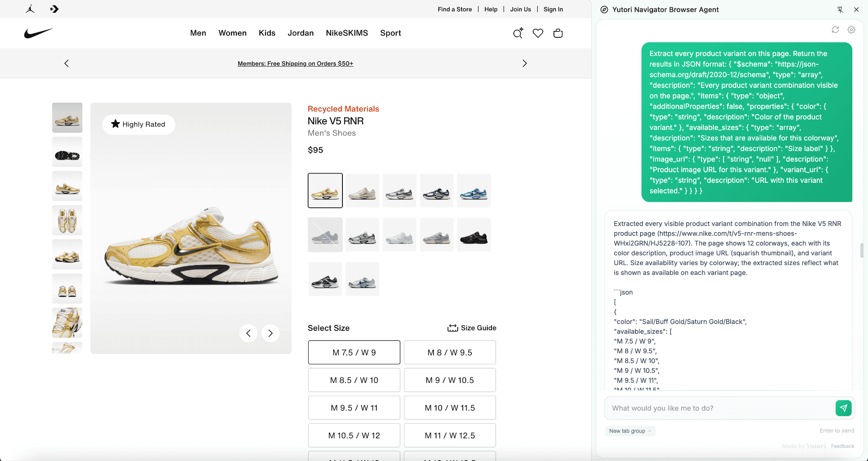Open the Size Guide link
This screenshot has width=868, height=461.
(x=472, y=328)
